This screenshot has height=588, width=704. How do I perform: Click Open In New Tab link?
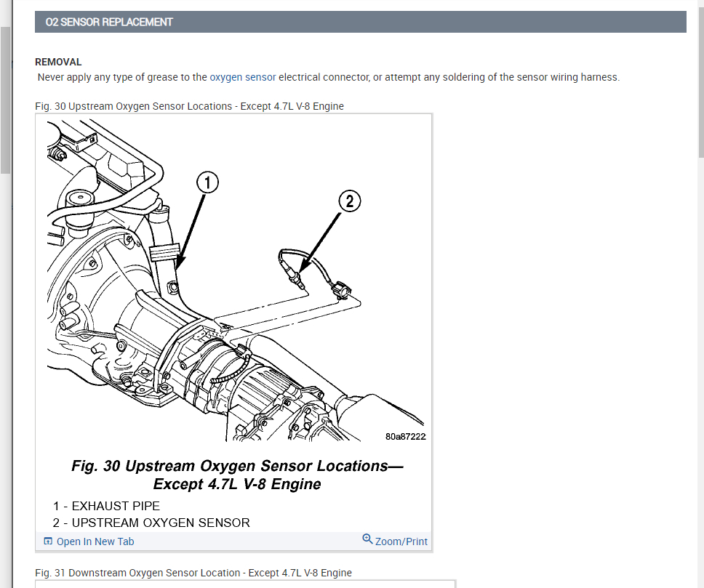coord(95,541)
